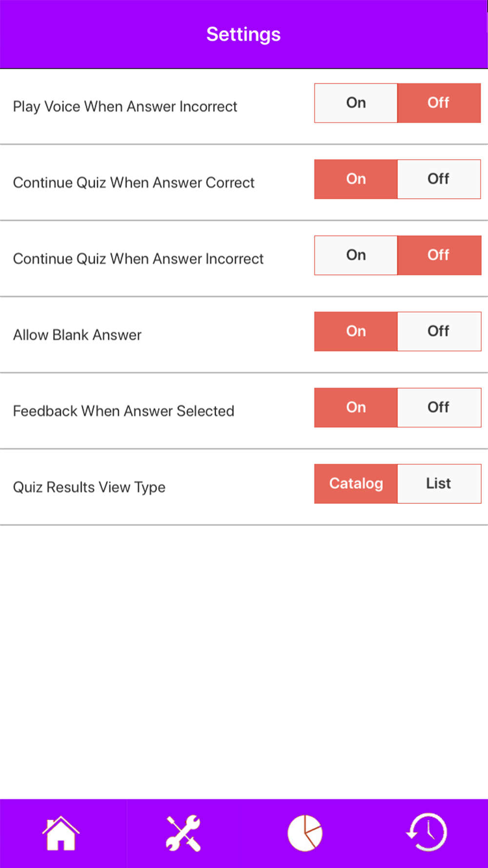
Task: Open the pie chart statistics icon
Action: tap(305, 833)
